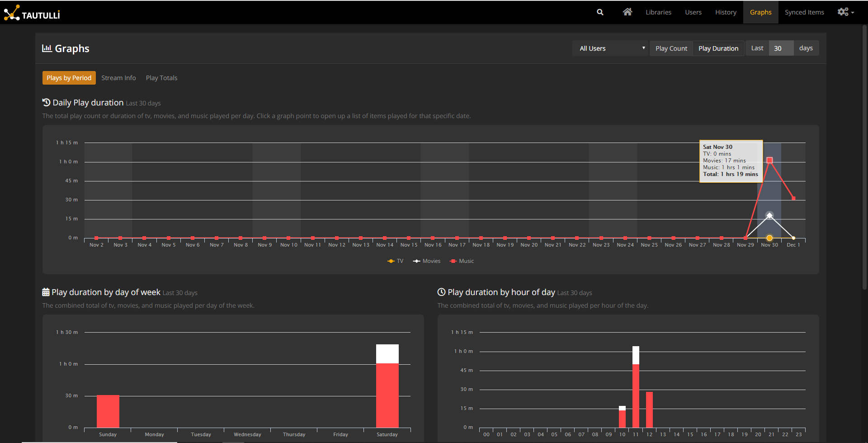Click the hour 10 bar

tap(622, 417)
